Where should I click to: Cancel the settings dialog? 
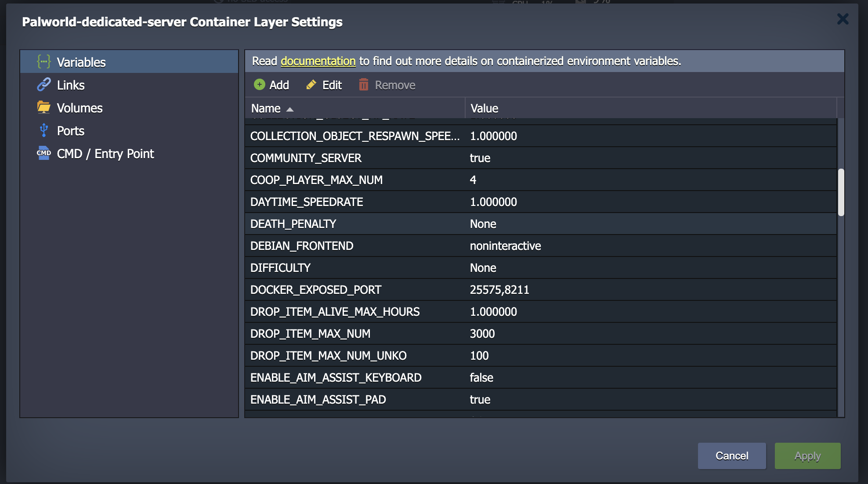732,456
